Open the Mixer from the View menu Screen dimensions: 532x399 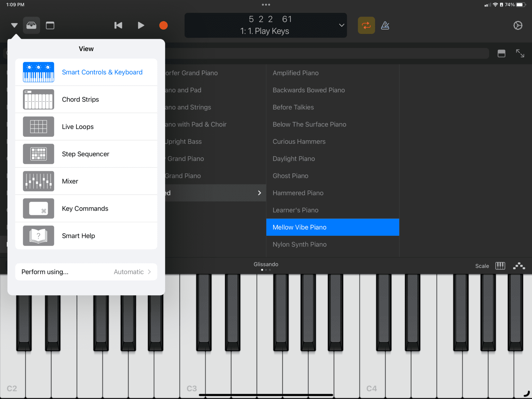pyautogui.click(x=70, y=181)
